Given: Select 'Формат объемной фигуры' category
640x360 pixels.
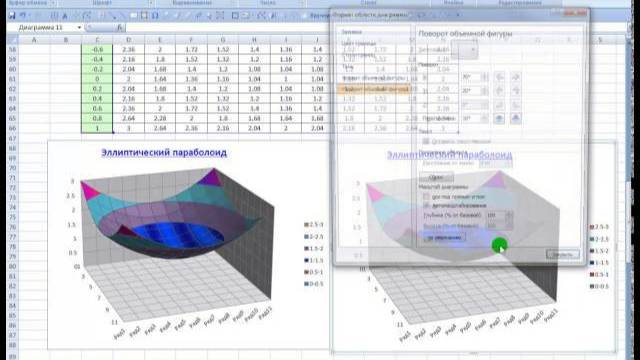Looking at the screenshot, I should click(x=374, y=78).
